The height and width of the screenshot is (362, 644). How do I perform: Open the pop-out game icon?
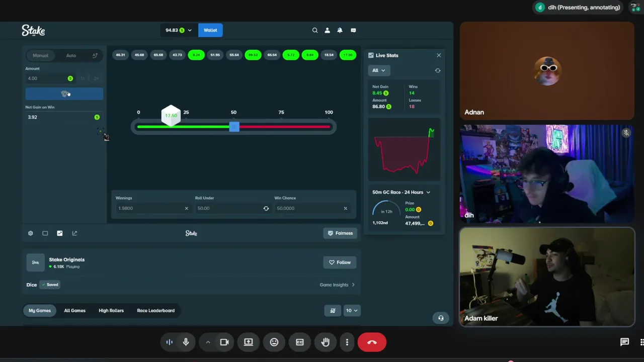[74, 233]
